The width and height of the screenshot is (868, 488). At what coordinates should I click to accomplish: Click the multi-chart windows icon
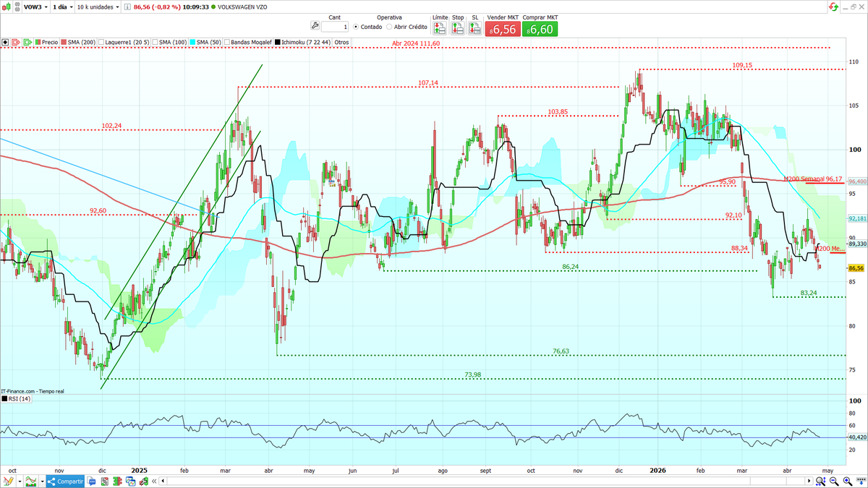(x=130, y=481)
